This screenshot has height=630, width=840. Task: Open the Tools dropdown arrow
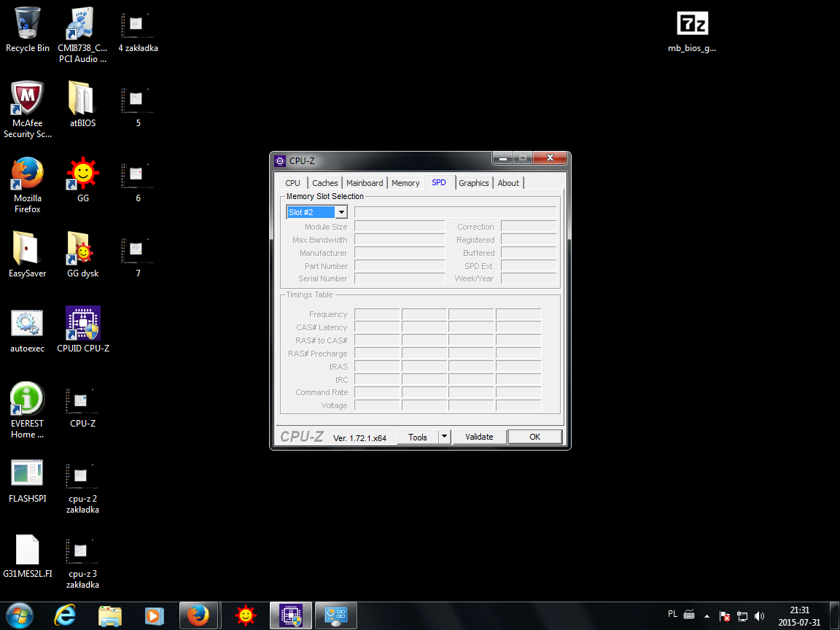click(444, 437)
